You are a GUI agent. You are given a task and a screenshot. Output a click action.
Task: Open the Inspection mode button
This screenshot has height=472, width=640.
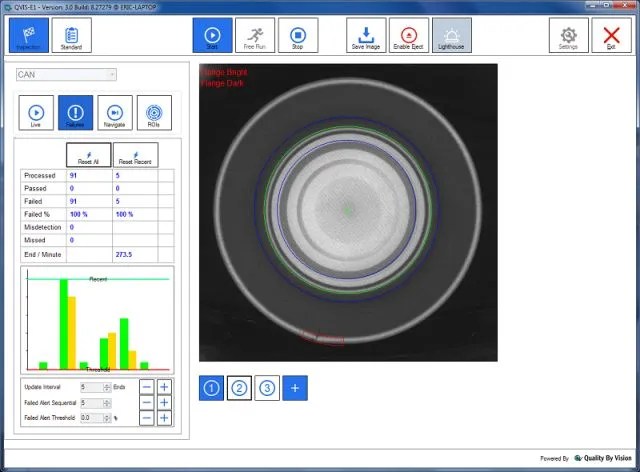pyautogui.click(x=29, y=35)
